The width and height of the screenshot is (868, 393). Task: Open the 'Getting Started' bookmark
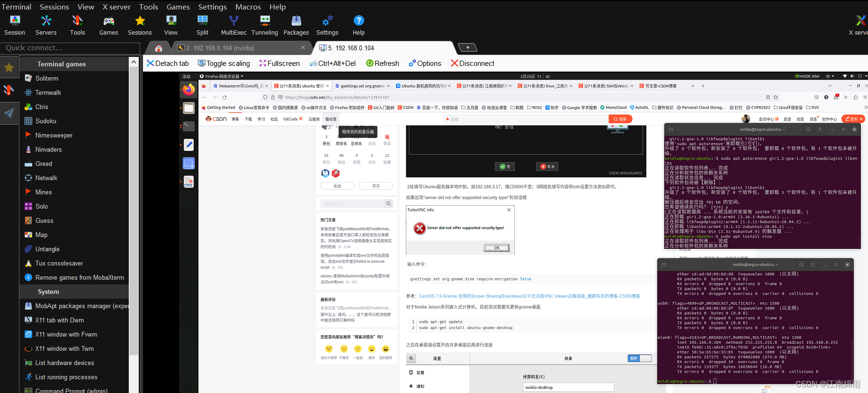coord(218,108)
